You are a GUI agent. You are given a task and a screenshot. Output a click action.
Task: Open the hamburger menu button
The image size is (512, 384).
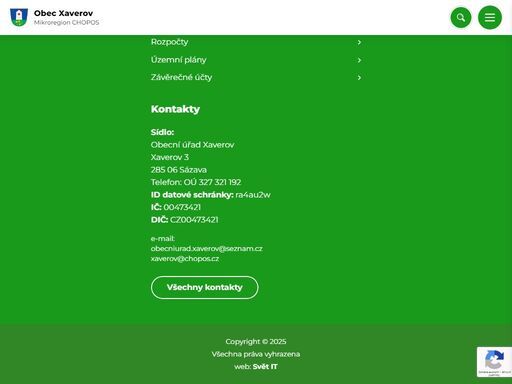click(x=490, y=17)
